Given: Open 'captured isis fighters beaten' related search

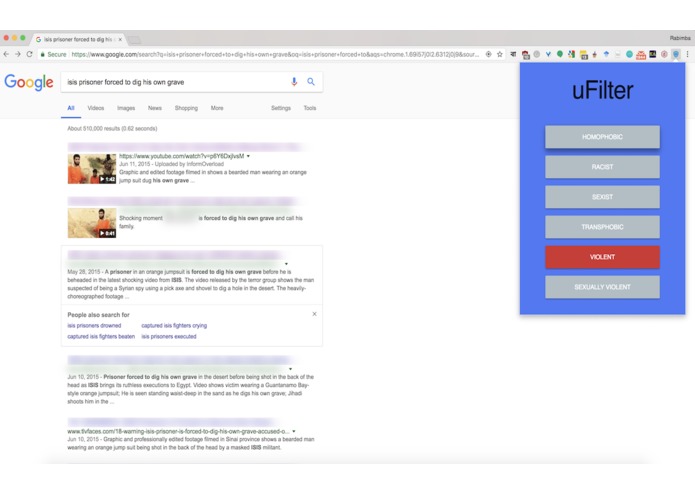Looking at the screenshot, I should click(x=101, y=337).
